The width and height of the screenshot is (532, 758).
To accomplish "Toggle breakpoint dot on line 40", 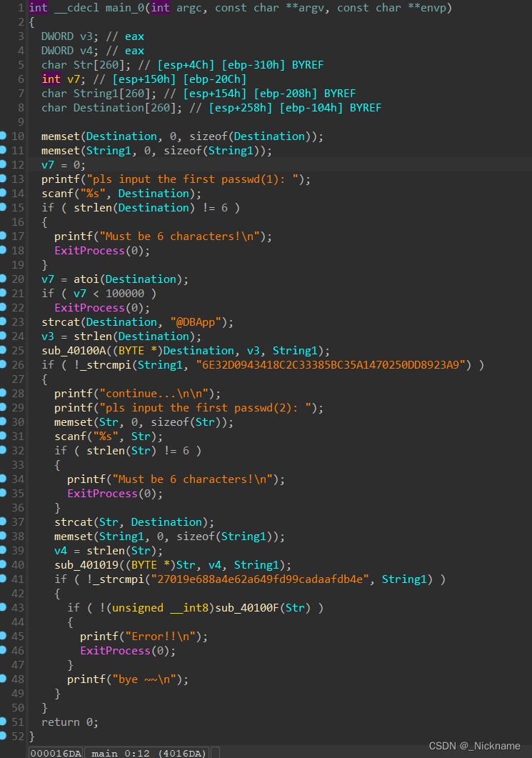I will 2,564.
